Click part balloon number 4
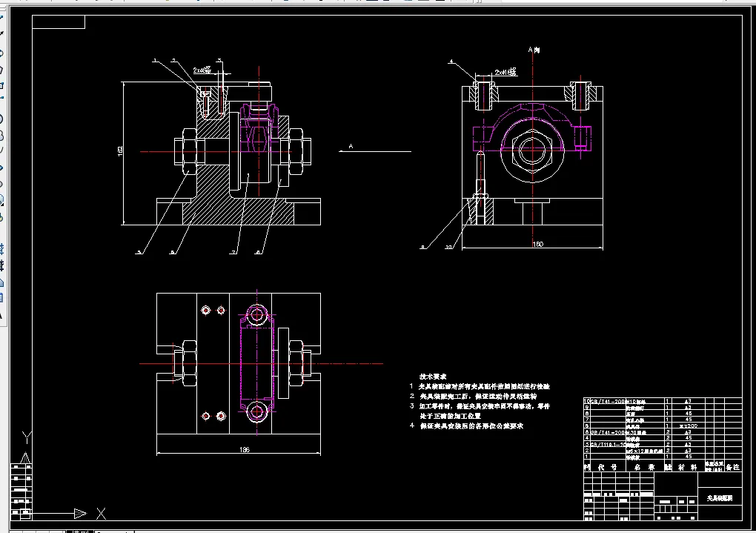756x533 pixels. 451,62
